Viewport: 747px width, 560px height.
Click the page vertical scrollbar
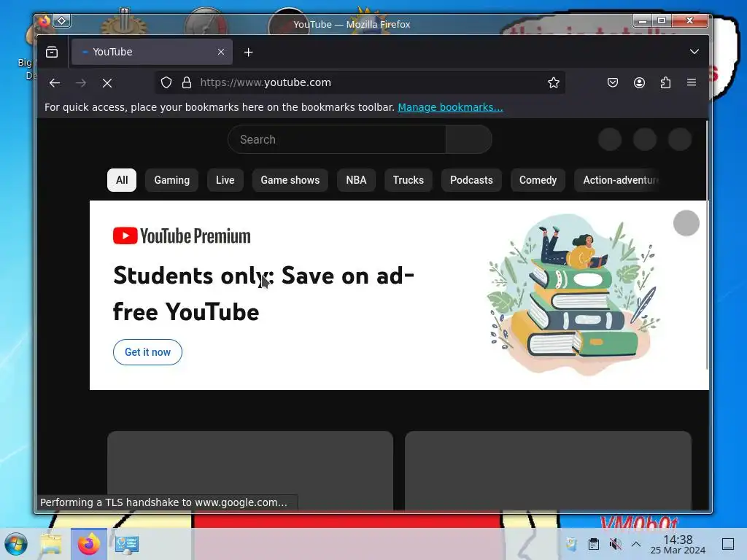pos(707,245)
